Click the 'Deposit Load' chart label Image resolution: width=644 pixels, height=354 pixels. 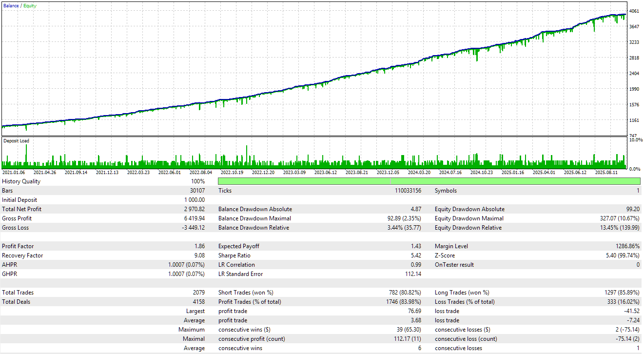point(16,141)
